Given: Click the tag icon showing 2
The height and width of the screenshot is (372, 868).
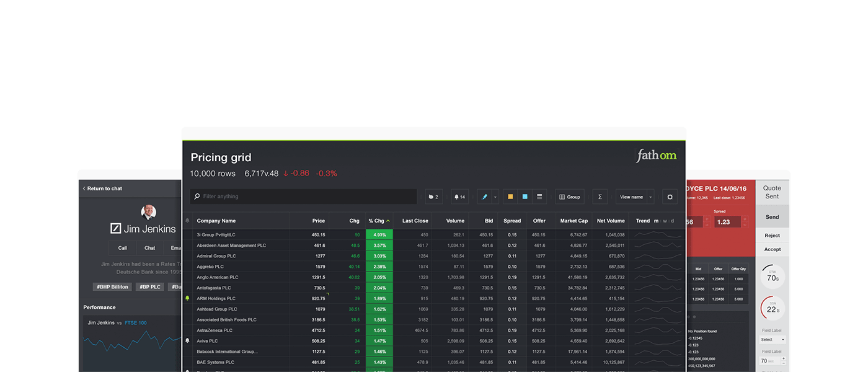Looking at the screenshot, I should coord(433,197).
